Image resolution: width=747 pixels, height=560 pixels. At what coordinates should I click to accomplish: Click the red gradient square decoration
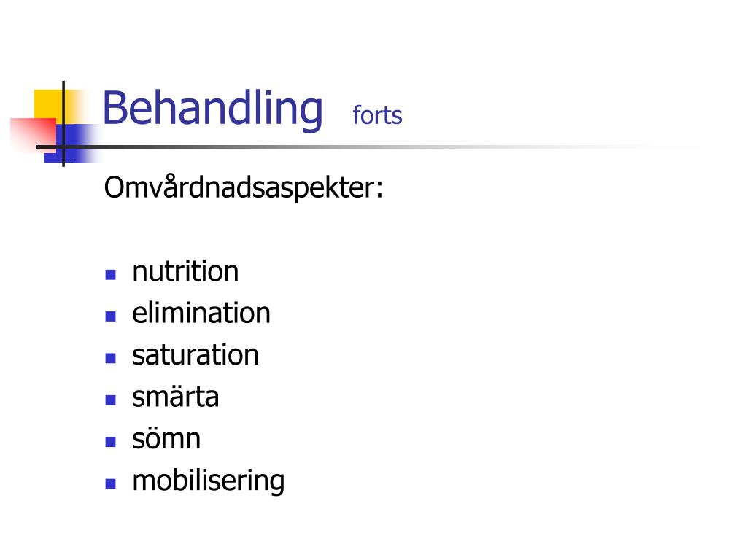tap(34, 134)
